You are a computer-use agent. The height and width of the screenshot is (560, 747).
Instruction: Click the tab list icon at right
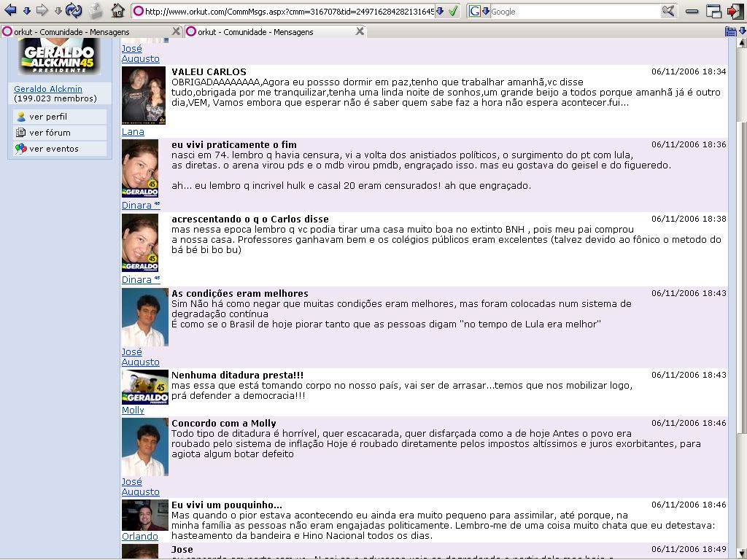[x=730, y=32]
